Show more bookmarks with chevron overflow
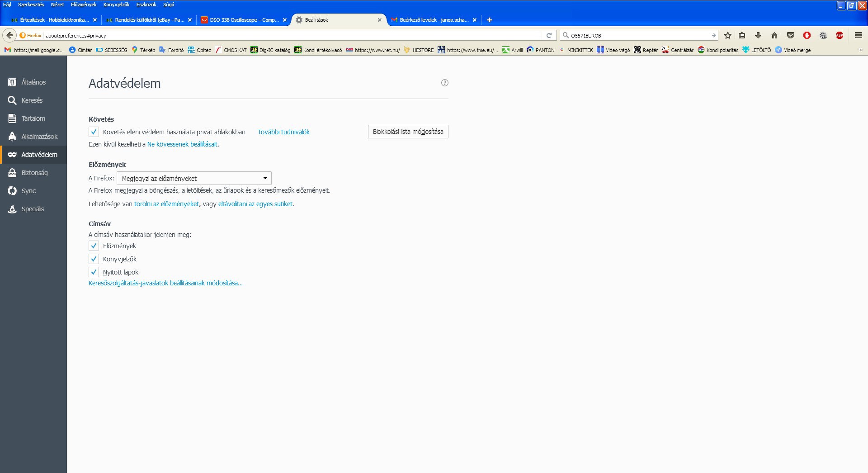The width and height of the screenshot is (868, 473). click(861, 50)
